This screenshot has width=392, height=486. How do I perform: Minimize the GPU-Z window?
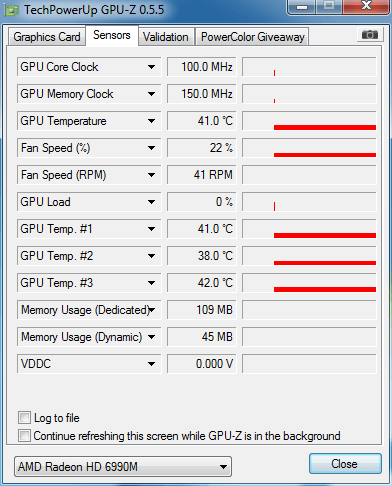(302, 6)
